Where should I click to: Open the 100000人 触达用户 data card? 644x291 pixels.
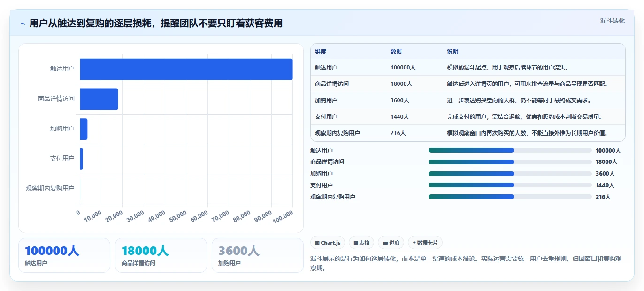[x=64, y=255]
